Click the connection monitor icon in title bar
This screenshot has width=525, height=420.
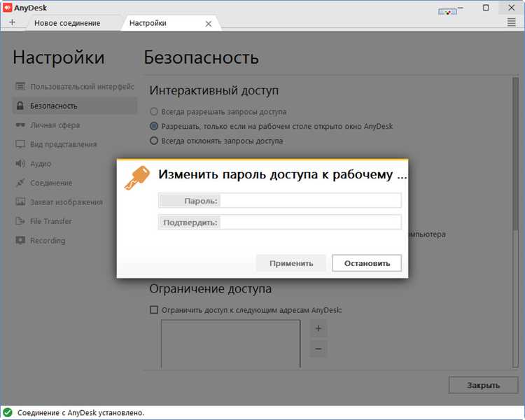447,12
